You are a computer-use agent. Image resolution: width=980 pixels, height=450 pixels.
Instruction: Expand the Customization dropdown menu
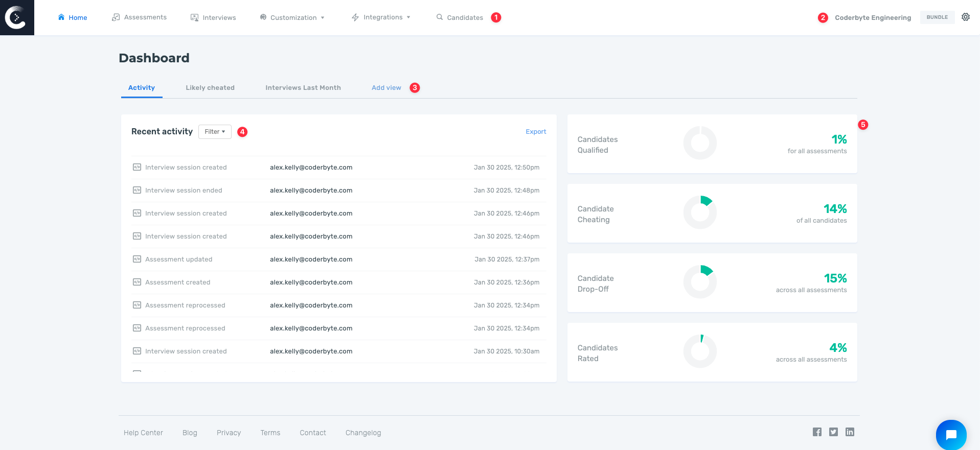(x=293, y=17)
